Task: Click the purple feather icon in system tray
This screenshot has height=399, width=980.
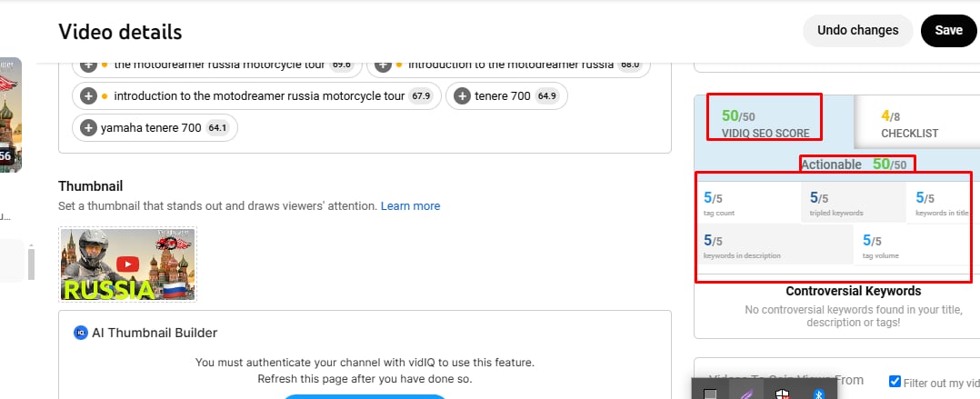Action: pyautogui.click(x=745, y=394)
